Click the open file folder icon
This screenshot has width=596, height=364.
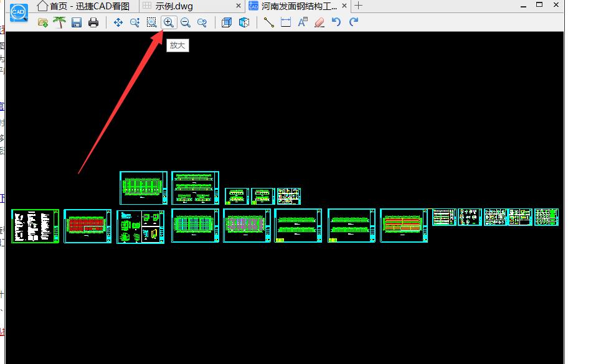(43, 23)
